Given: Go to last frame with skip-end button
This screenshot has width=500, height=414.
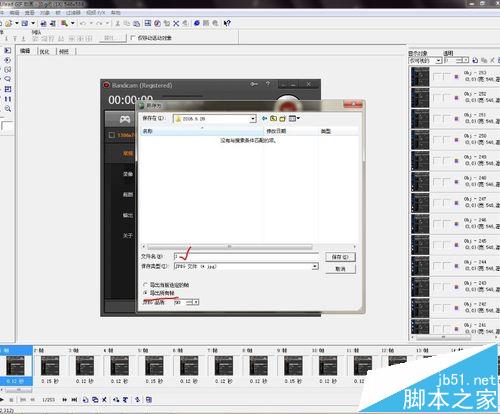Looking at the screenshot, I should 74,399.
